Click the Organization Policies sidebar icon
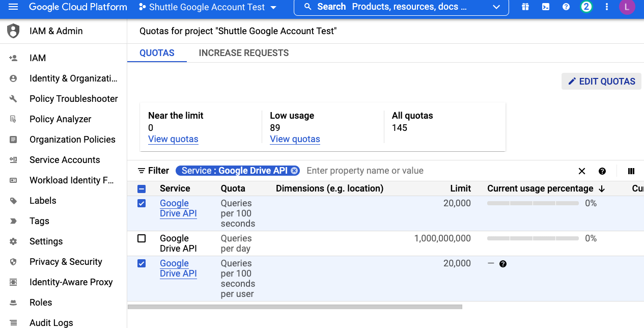The height and width of the screenshot is (328, 644). tap(13, 140)
